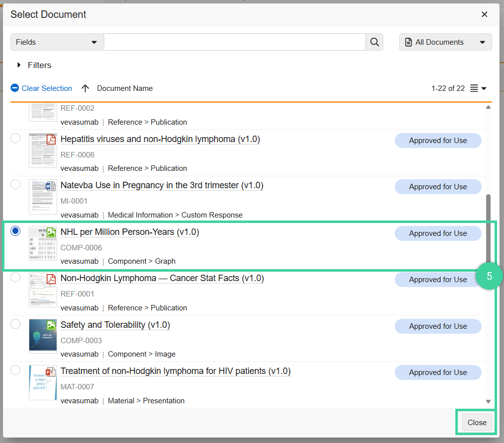504x443 pixels.
Task: Click the Clear Selection link
Action: click(46, 88)
